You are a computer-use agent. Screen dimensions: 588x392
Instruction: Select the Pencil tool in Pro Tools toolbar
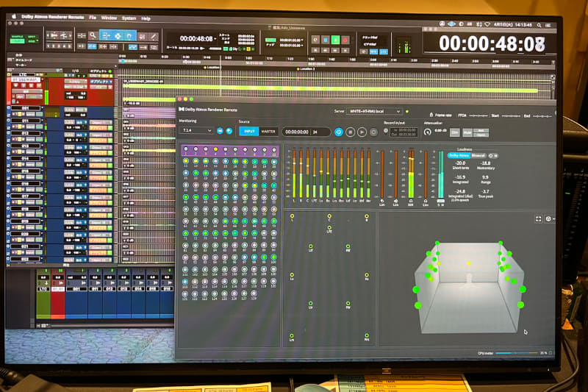[153, 36]
